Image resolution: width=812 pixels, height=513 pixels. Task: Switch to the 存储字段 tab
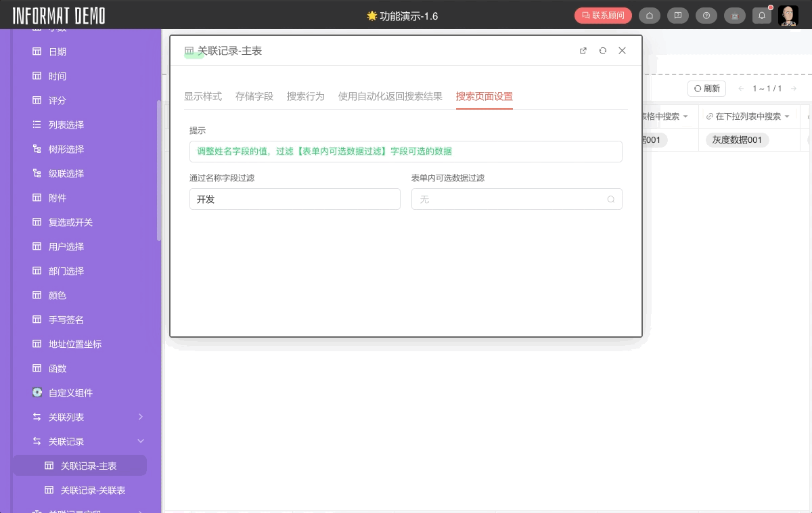(x=254, y=96)
